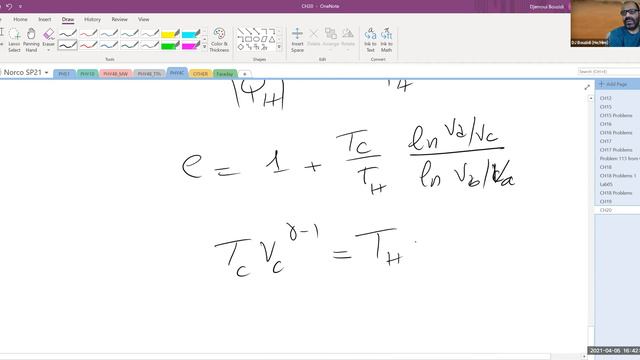Choose the magenta highlighter
The image size is (640, 360).
coord(191,45)
